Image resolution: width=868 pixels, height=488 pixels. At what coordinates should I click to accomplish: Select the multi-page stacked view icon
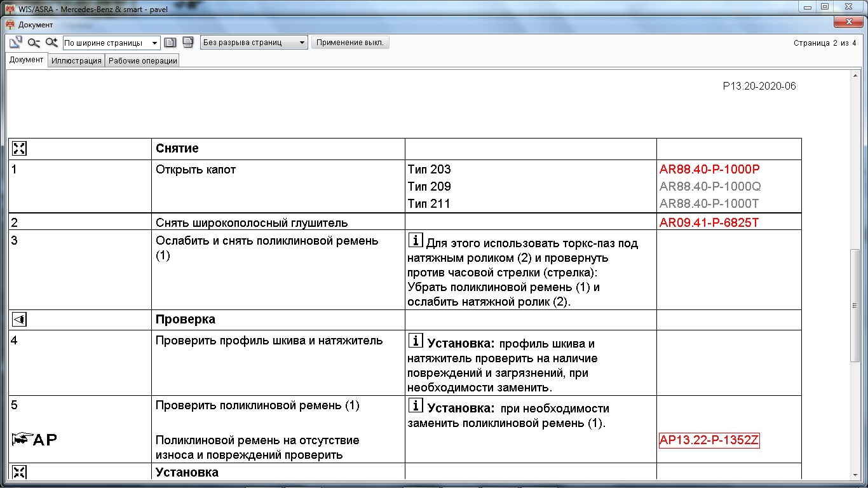[187, 43]
